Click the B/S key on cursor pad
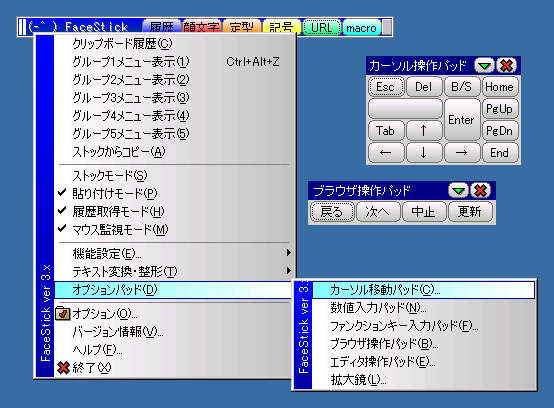 click(x=461, y=87)
